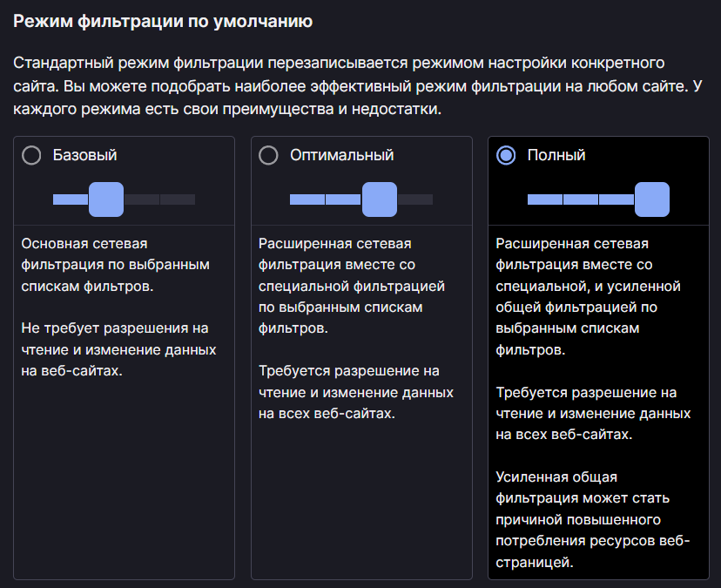Click the filled left segment of Полный slider
The width and height of the screenshot is (721, 588).
tap(545, 199)
